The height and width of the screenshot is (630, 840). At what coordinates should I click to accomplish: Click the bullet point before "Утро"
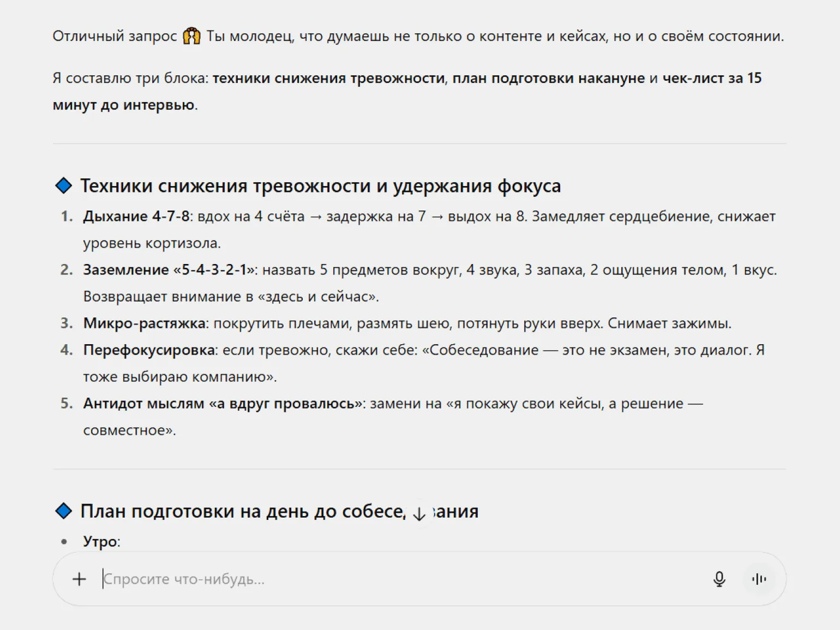coord(64,542)
